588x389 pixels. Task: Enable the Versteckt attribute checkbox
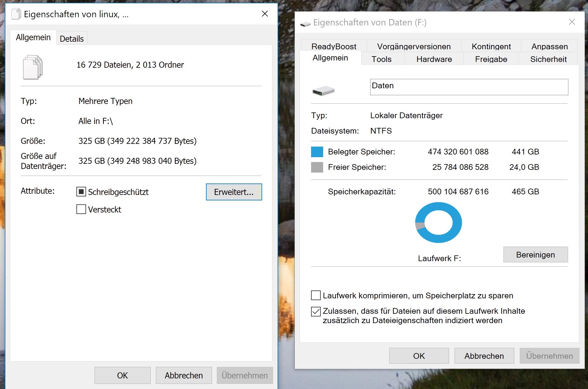pyautogui.click(x=81, y=209)
